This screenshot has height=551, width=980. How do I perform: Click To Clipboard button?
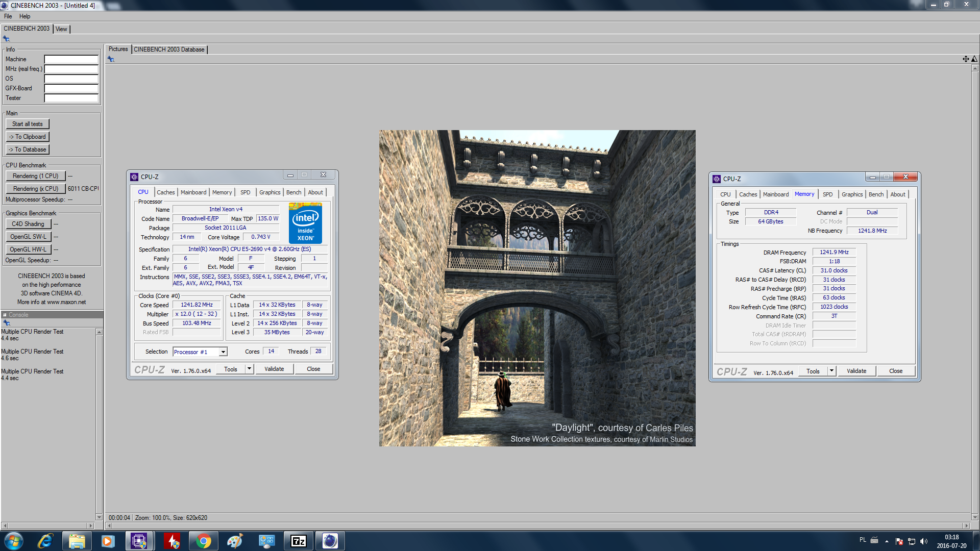click(28, 137)
